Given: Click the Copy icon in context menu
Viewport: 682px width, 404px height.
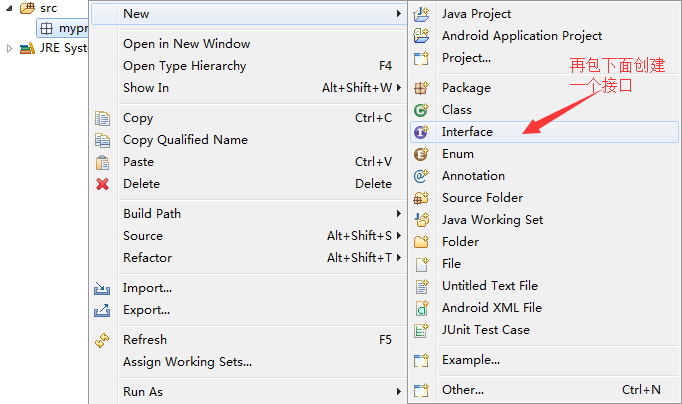Looking at the screenshot, I should 102,118.
